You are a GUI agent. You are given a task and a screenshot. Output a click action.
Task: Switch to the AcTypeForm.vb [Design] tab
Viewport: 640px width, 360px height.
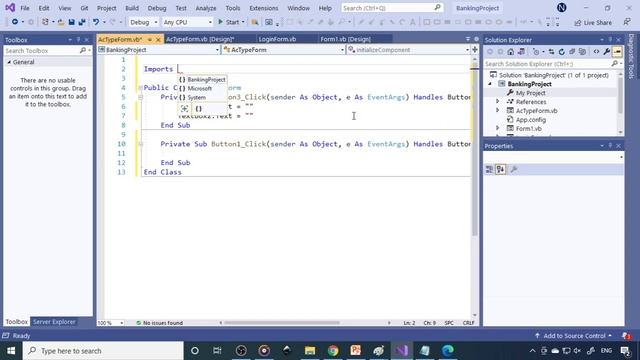click(x=200, y=39)
